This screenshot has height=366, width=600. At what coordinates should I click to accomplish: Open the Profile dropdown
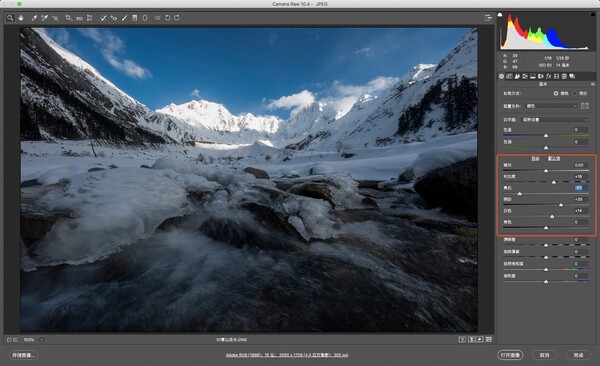(551, 106)
